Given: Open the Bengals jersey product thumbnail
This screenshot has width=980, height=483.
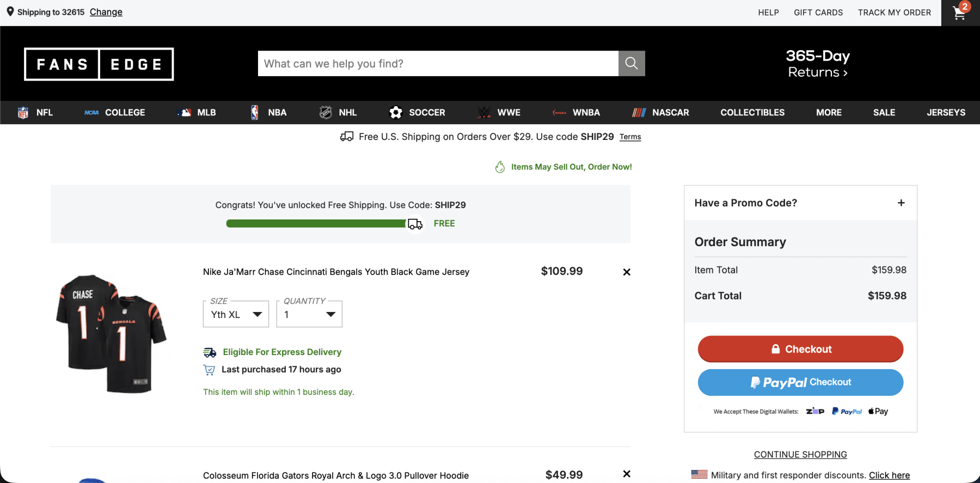Looking at the screenshot, I should [112, 333].
